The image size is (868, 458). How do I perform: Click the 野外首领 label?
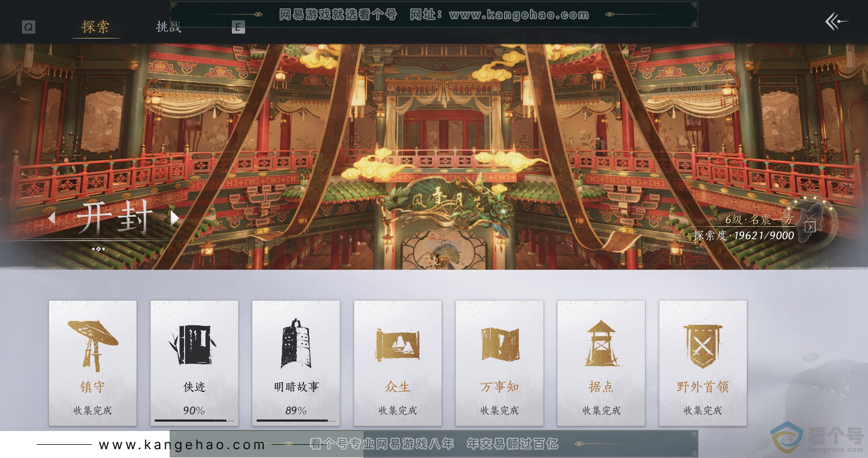(x=703, y=387)
